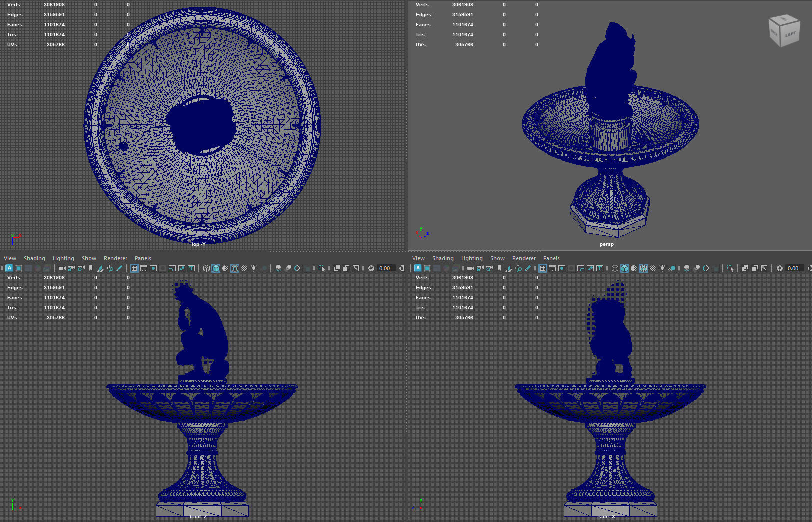Toggle ambient occlusion icon in front panel
Image resolution: width=812 pixels, height=522 pixels.
point(278,268)
